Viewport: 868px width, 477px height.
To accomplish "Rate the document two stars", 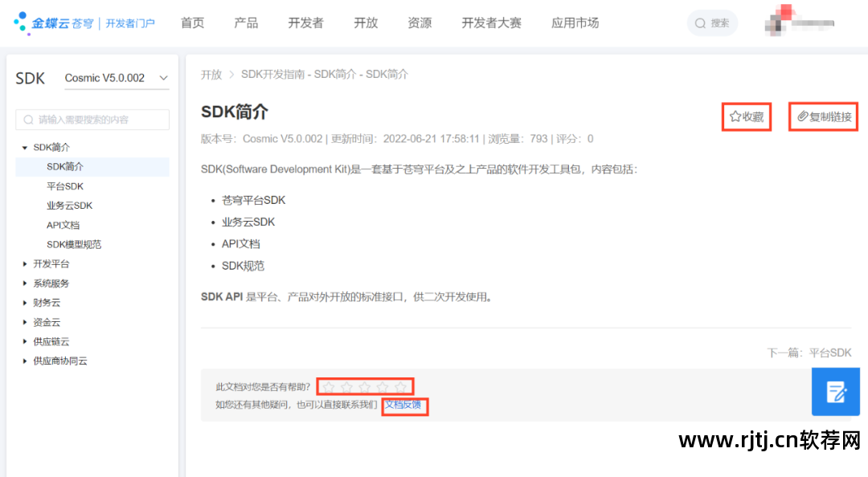I will (347, 387).
